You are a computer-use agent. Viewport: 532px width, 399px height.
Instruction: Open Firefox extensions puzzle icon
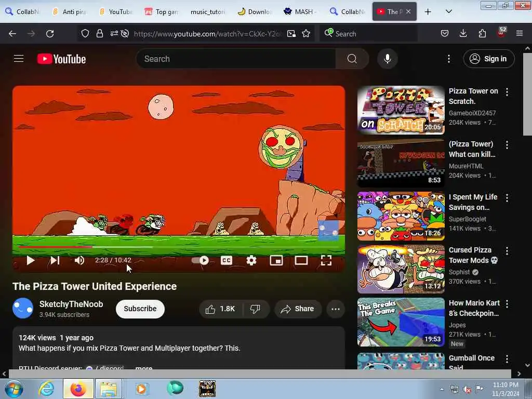tap(482, 33)
